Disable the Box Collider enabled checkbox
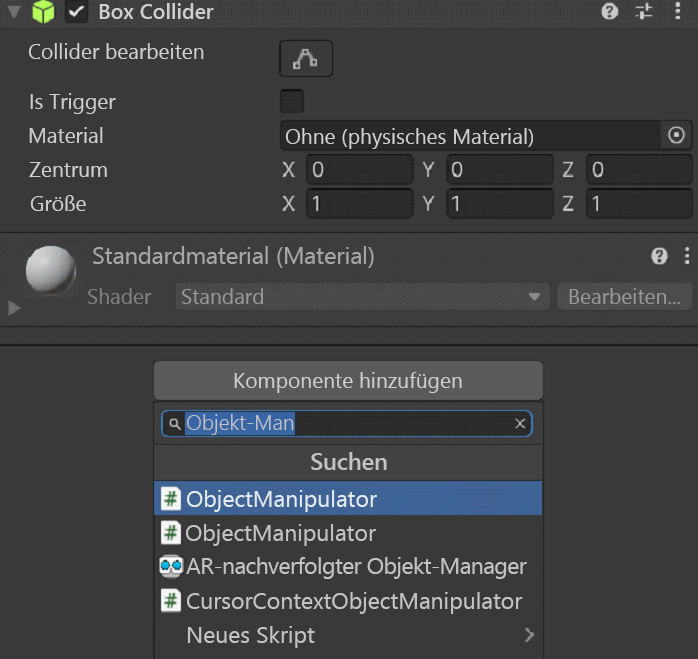The width and height of the screenshot is (698, 659). pyautogui.click(x=76, y=12)
